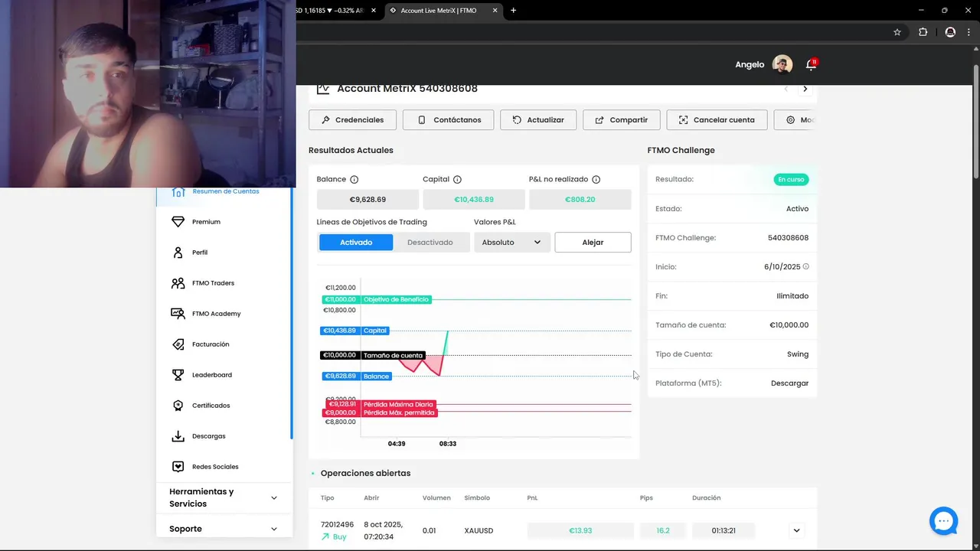The image size is (980, 551).
Task: Click the Descargar MT5 platform link
Action: (x=789, y=383)
